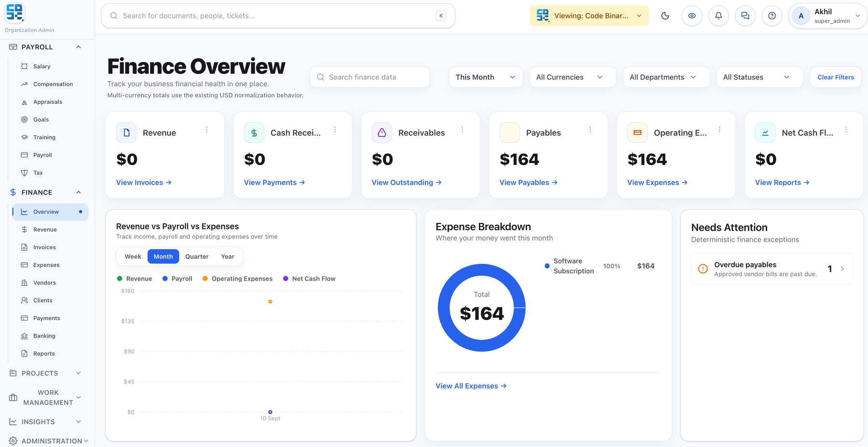This screenshot has width=868, height=447.
Task: Switch chart to Week view
Action: click(133, 257)
